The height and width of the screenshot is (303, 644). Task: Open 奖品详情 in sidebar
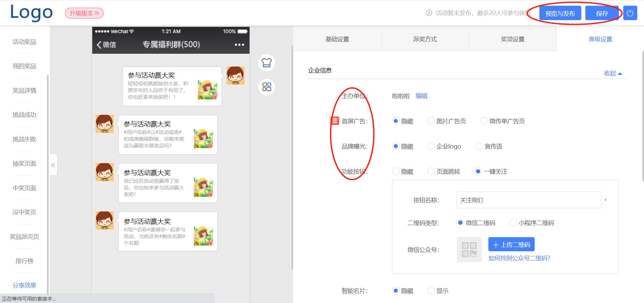coord(24,90)
